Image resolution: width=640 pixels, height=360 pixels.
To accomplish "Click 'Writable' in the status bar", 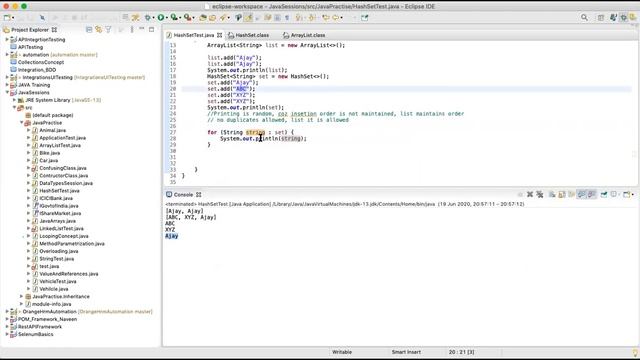I will [x=342, y=352].
